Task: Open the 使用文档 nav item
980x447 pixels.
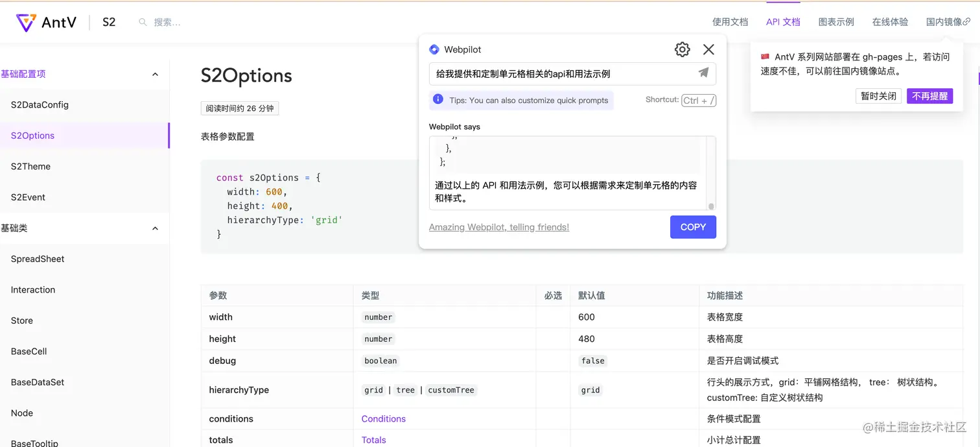Action: pyautogui.click(x=730, y=21)
